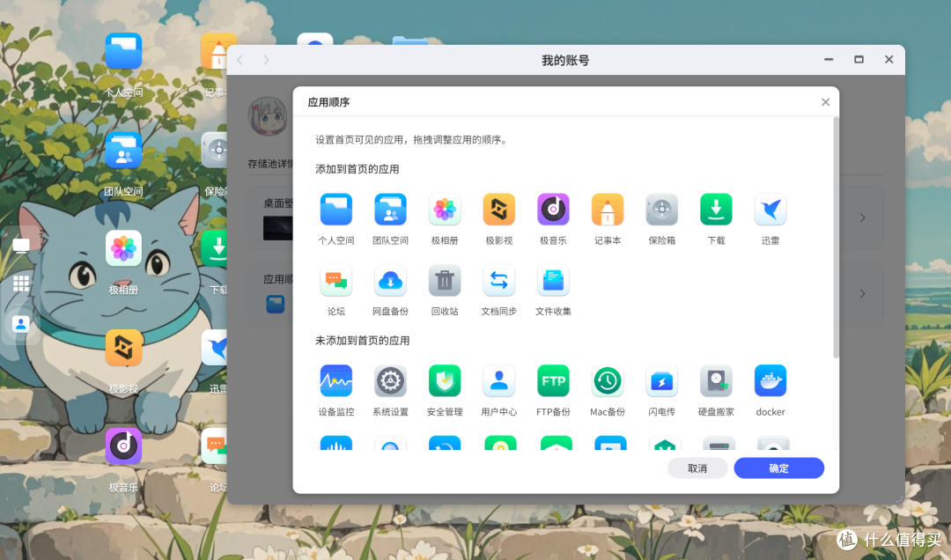Go back in 我的账号 window
The width and height of the screenshot is (951, 560).
click(240, 60)
